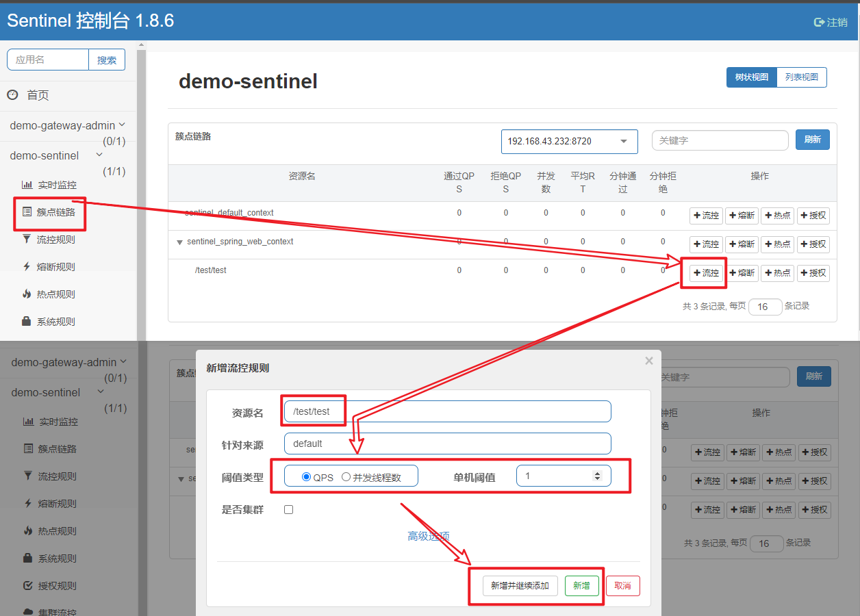The height and width of the screenshot is (616, 860).
Task: Click the funnel icon for 流控规则 in upper sidebar
Action: coord(27,240)
